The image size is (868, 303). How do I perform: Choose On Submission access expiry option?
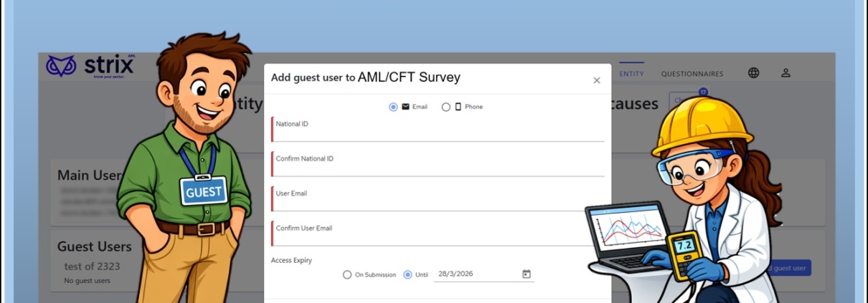[x=347, y=274]
